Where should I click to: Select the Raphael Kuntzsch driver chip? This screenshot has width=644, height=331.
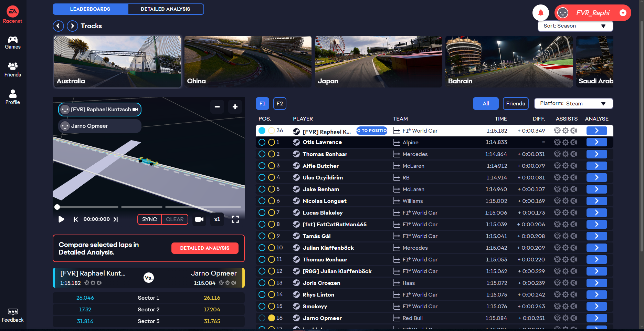coord(100,110)
